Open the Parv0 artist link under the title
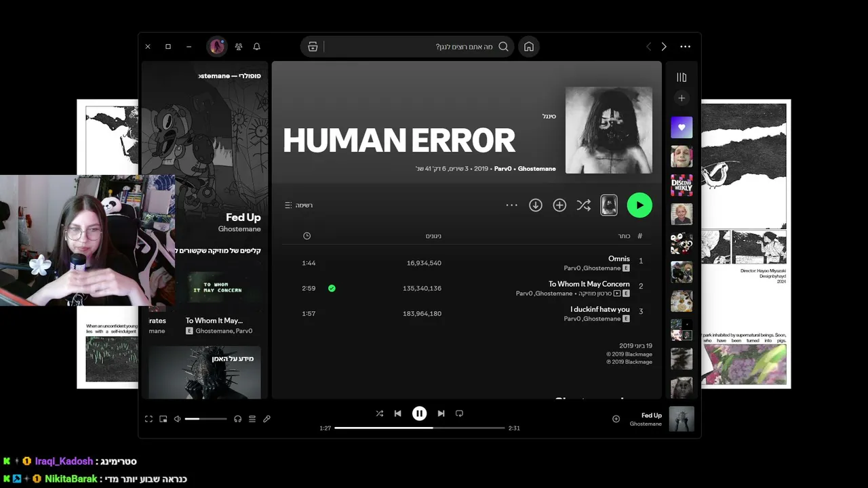868x488 pixels. (x=502, y=169)
